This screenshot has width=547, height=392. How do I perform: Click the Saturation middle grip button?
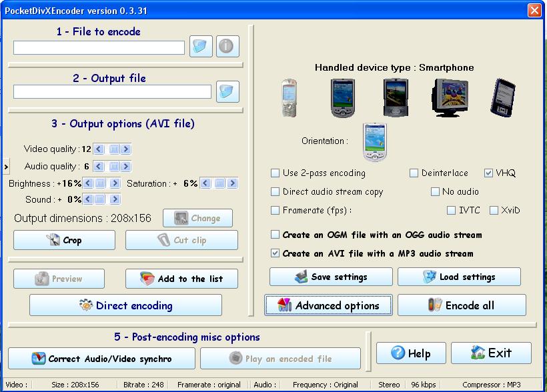click(x=219, y=183)
